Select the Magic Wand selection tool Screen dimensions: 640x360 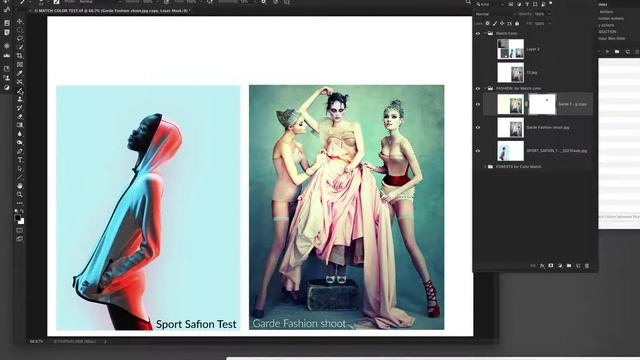click(20, 47)
